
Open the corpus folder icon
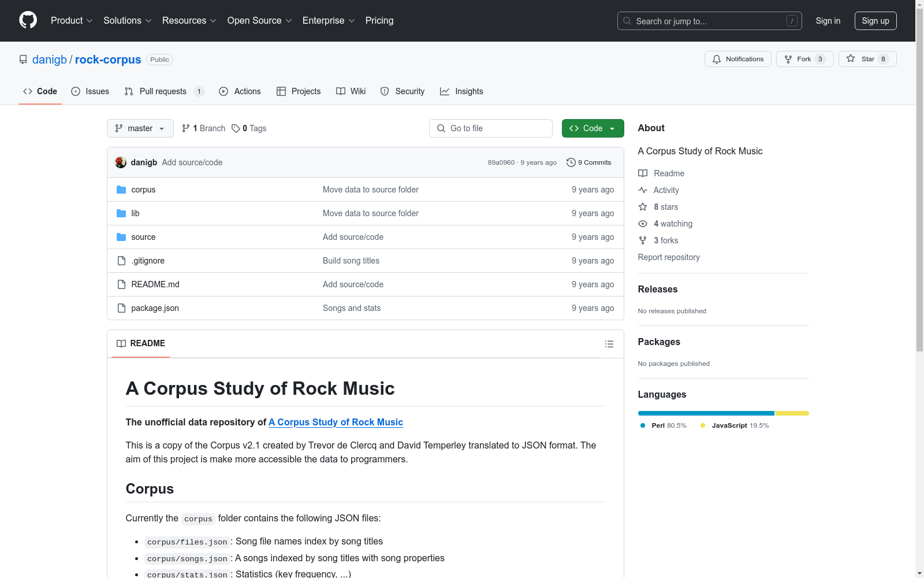point(121,190)
